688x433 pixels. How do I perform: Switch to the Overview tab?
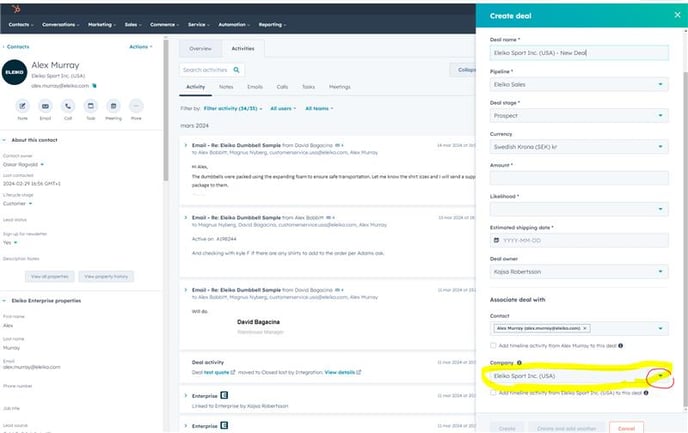[x=201, y=48]
